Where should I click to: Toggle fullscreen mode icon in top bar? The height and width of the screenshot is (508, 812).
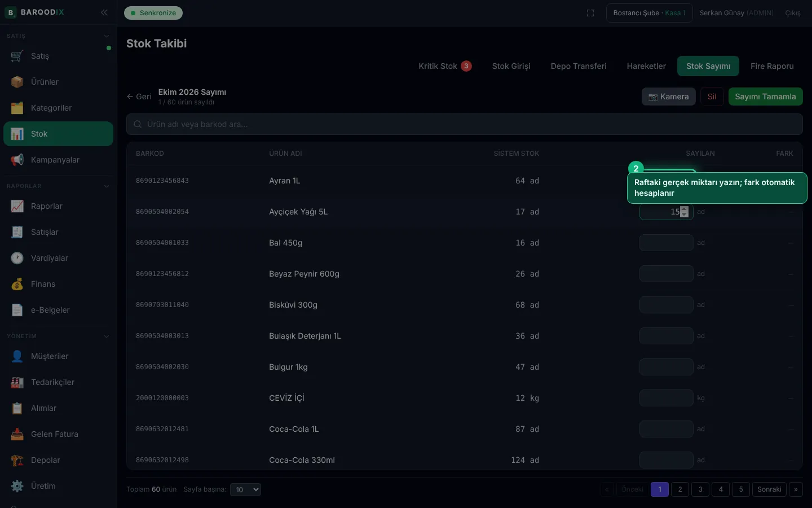(590, 13)
